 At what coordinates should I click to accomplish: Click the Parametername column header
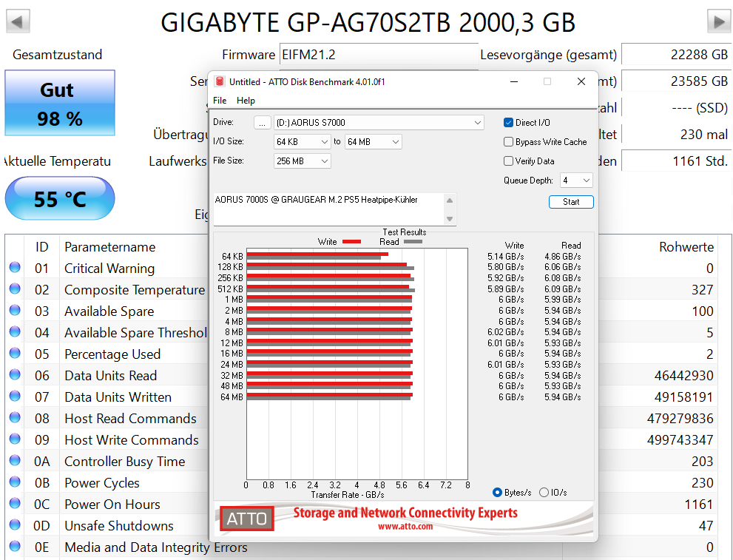pos(110,247)
